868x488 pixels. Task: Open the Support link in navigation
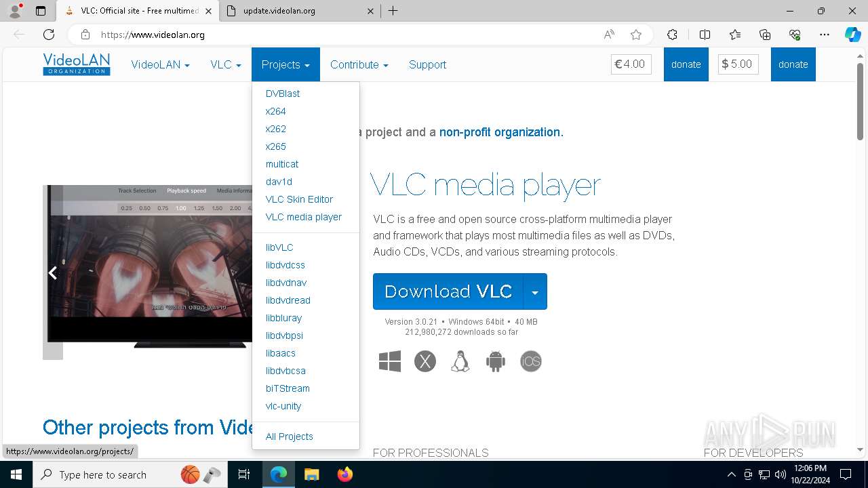[x=427, y=65]
